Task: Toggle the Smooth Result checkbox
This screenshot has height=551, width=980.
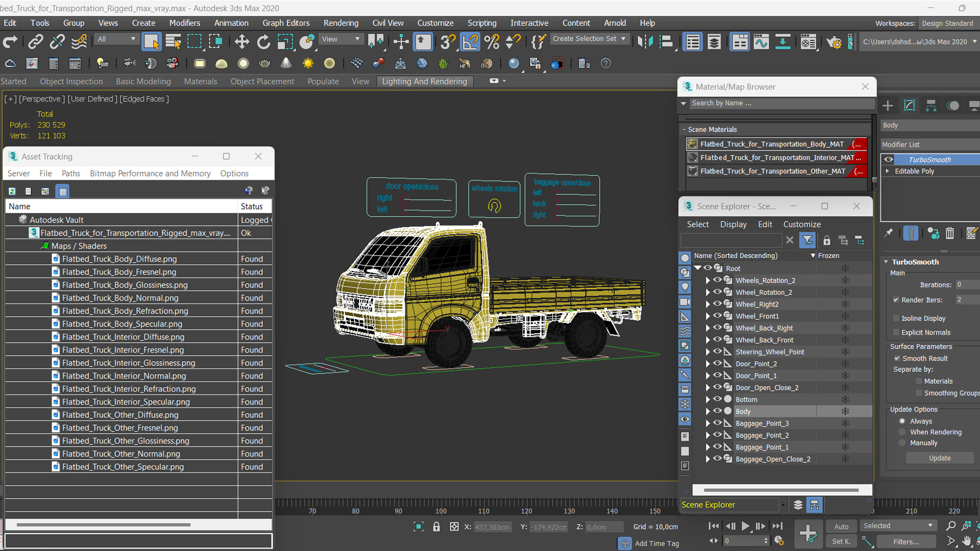Action: [897, 358]
